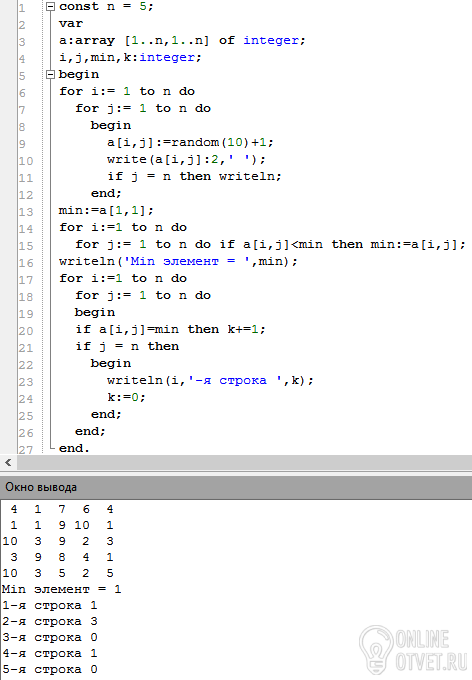472x680 pixels.
Task: Click output line '3-я строка 0'
Action: coord(50,638)
